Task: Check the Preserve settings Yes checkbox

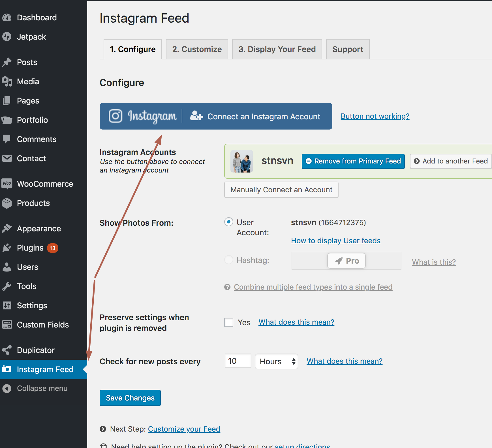Action: 229,322
